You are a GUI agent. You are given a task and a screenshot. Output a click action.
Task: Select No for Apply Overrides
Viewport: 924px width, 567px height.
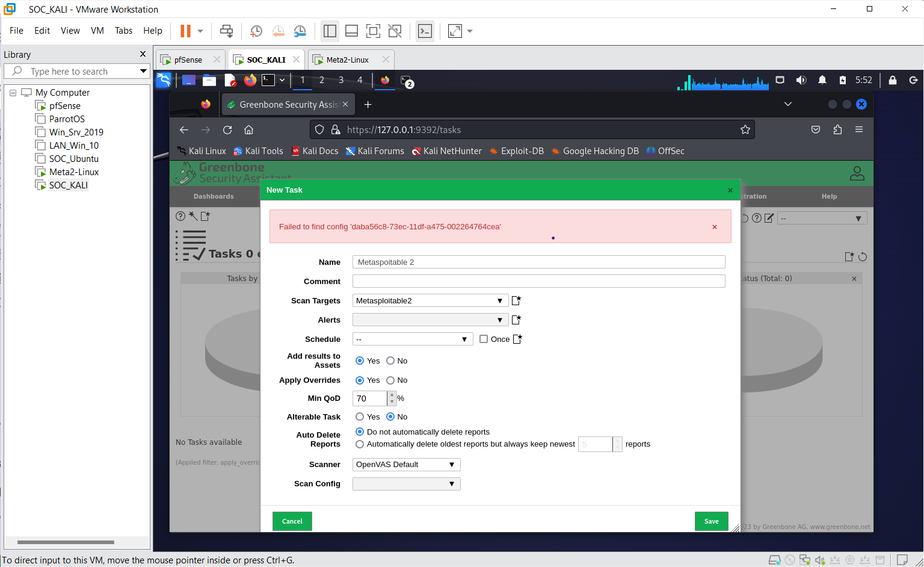tap(390, 380)
